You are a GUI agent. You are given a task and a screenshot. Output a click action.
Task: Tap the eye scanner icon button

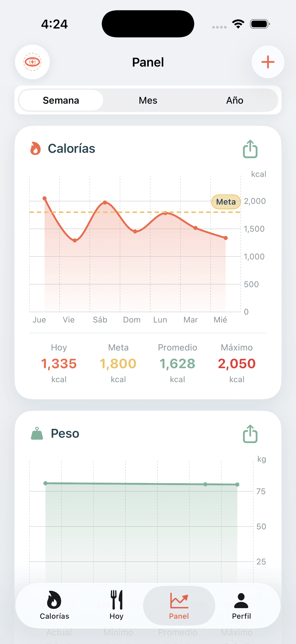click(32, 62)
